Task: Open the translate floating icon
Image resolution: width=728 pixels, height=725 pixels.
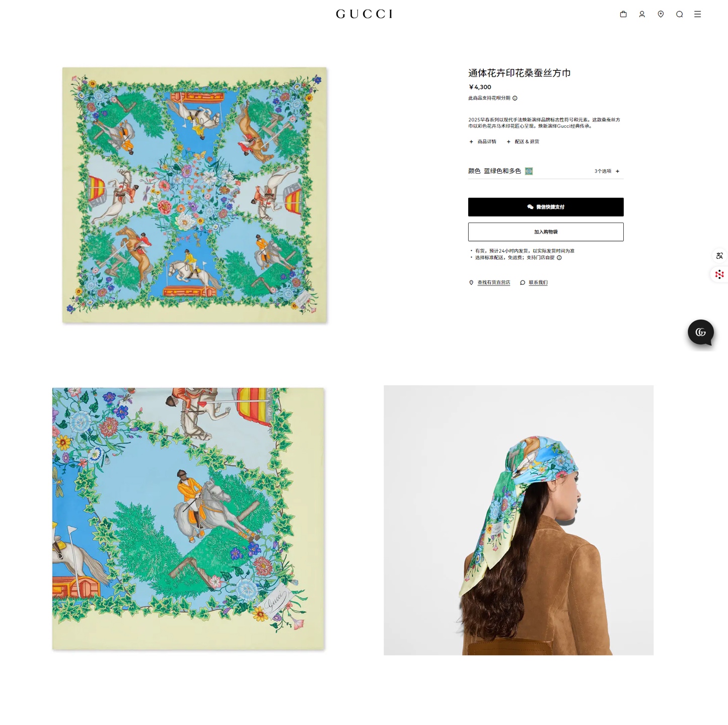Action: [x=720, y=256]
